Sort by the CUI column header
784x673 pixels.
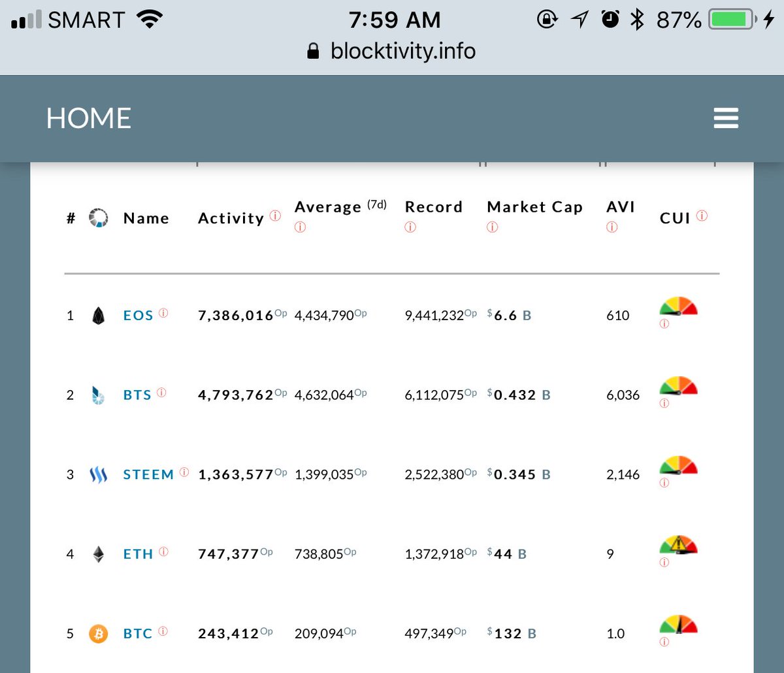[676, 218]
